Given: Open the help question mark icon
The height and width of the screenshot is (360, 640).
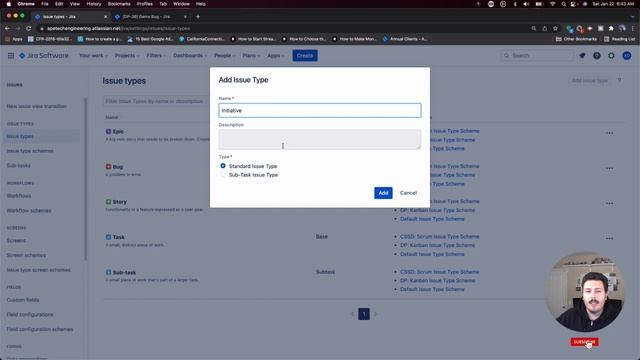Looking at the screenshot, I should pos(597,56).
